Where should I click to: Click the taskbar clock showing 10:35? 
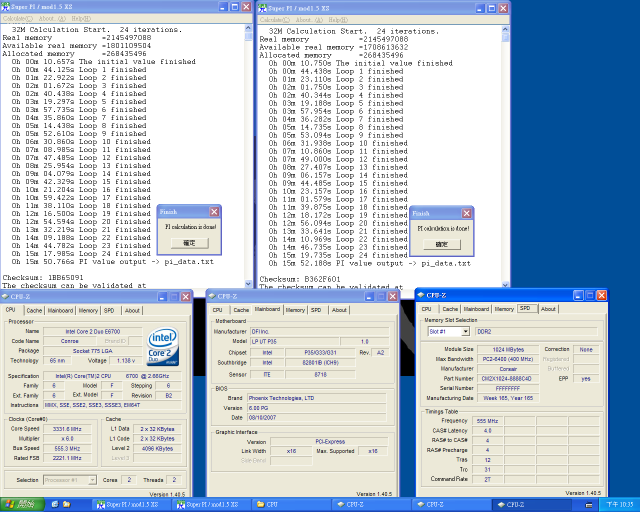click(x=619, y=505)
